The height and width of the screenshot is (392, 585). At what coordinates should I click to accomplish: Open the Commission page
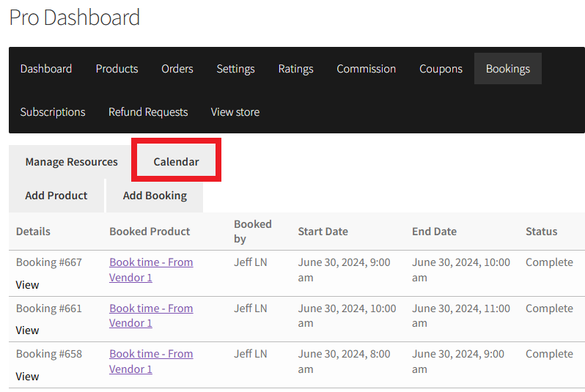366,69
